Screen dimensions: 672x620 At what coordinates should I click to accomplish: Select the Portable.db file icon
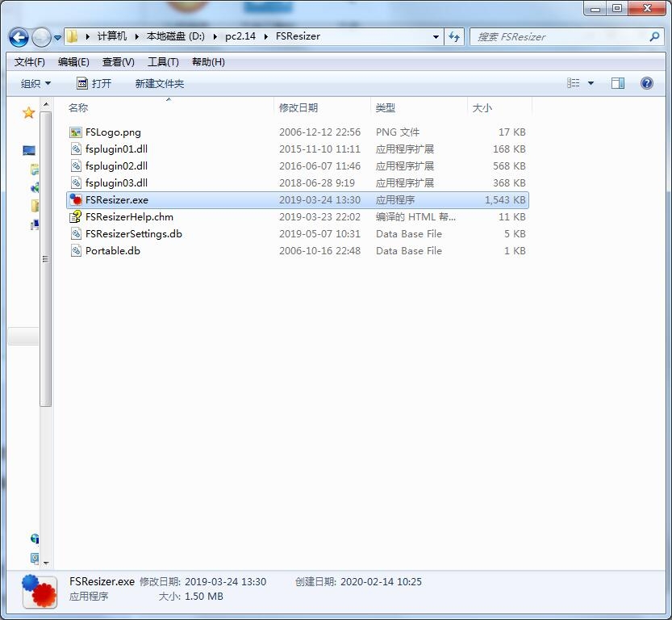coord(76,251)
